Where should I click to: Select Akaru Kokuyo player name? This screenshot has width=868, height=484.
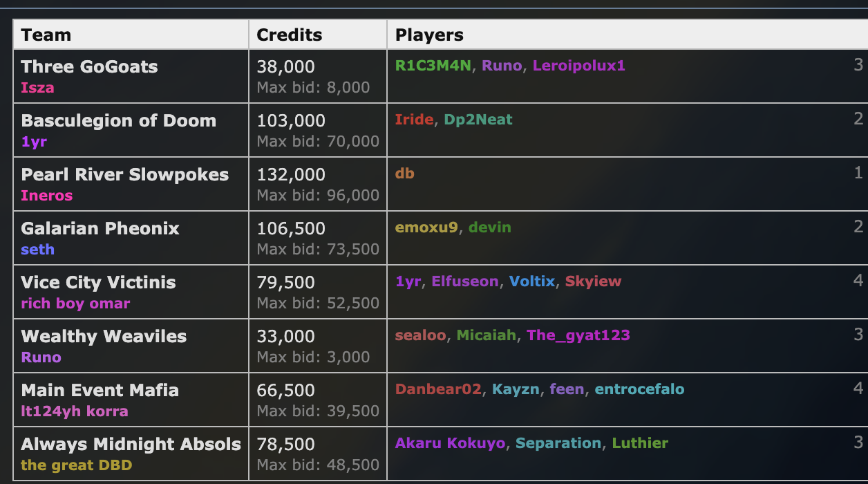(450, 443)
